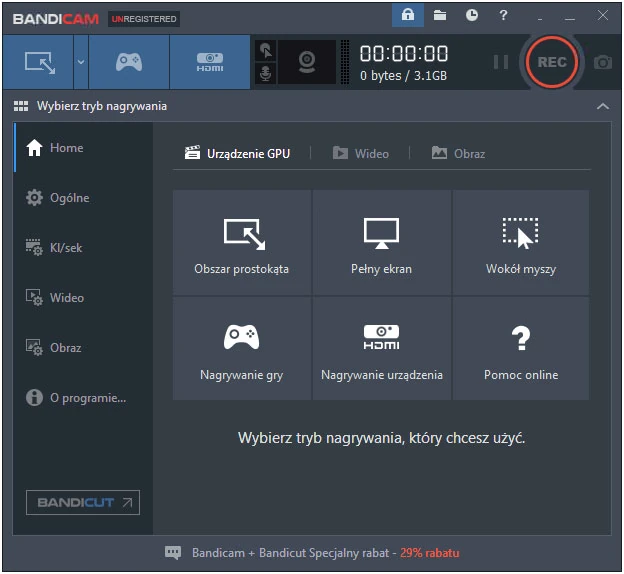
Task: Click the UNREGISTERED badge
Action: [144, 19]
